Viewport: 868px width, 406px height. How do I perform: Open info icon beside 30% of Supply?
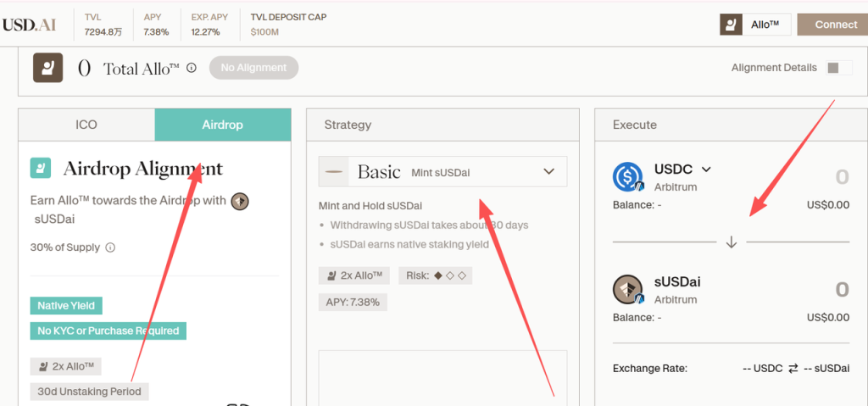pos(110,247)
